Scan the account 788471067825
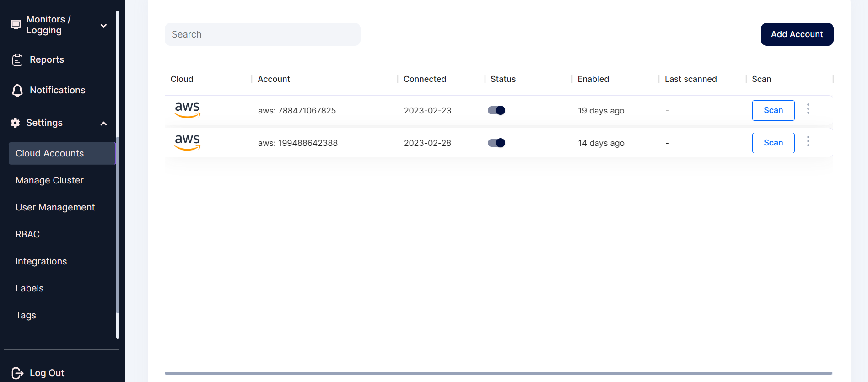The image size is (868, 382). click(773, 110)
